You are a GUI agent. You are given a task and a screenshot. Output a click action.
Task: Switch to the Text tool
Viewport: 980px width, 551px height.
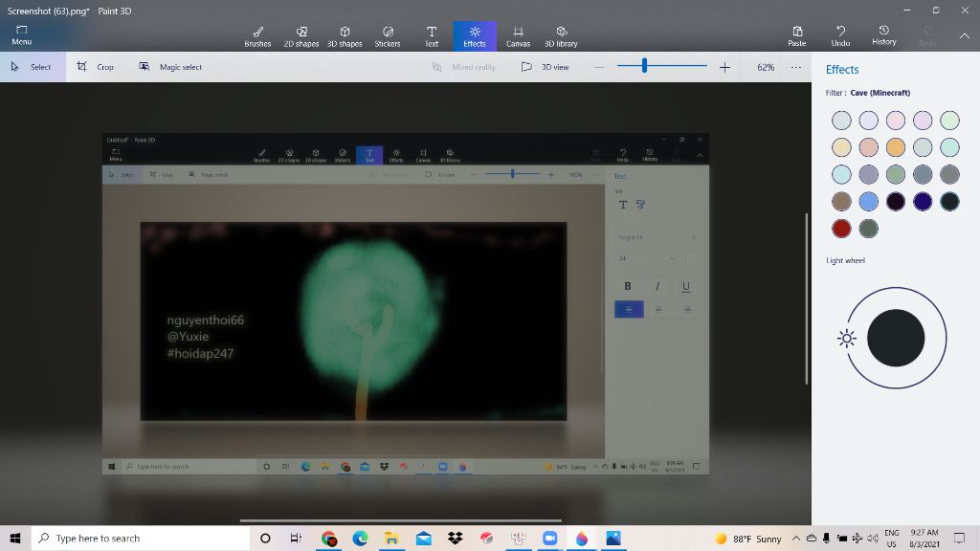point(432,36)
